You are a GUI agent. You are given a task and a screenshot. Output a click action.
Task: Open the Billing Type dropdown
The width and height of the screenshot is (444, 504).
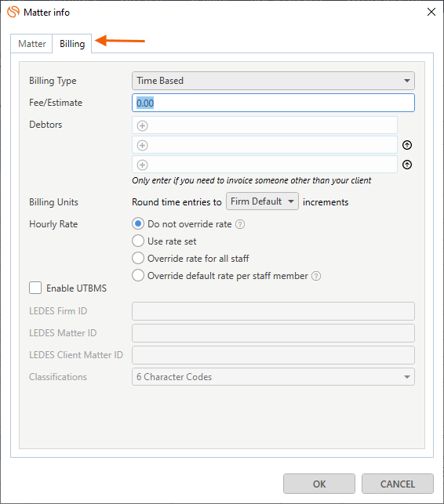point(273,81)
